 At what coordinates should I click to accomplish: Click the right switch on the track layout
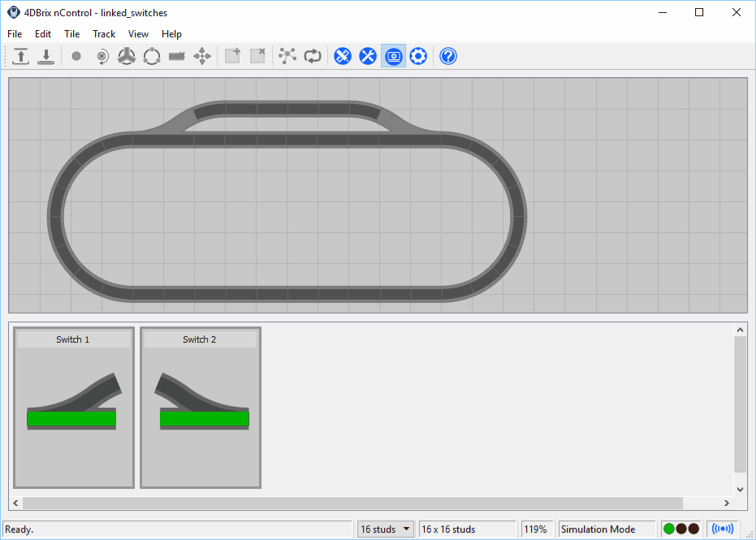click(410, 127)
